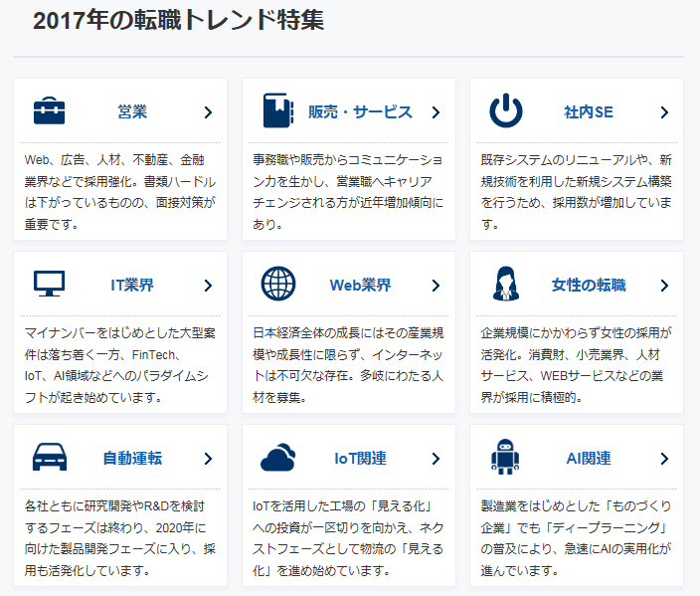Open the 販売・サービス category link
Viewport: 700px width, 596px height.
click(x=360, y=111)
